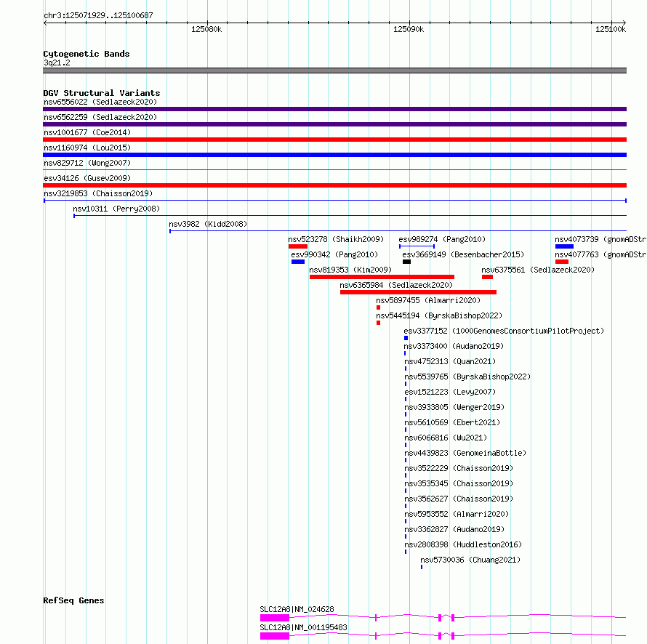Click the gray 3q21.2 cytogenetic band bar
This screenshot has width=647, height=644.
pos(334,71)
